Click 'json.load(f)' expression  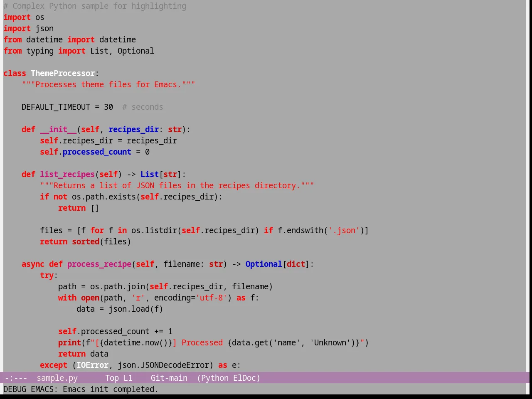click(x=136, y=309)
